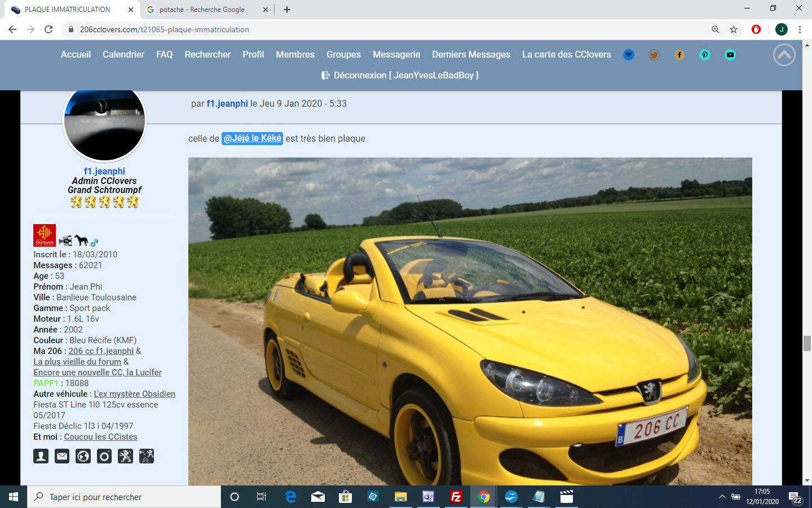The width and height of the screenshot is (812, 508).
Task: Open the Windows Start menu
Action: point(14,497)
